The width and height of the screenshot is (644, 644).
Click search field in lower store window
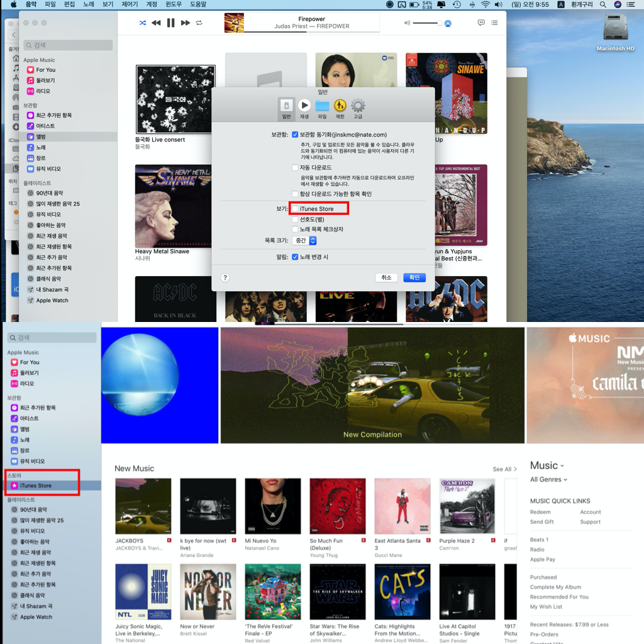pos(52,338)
